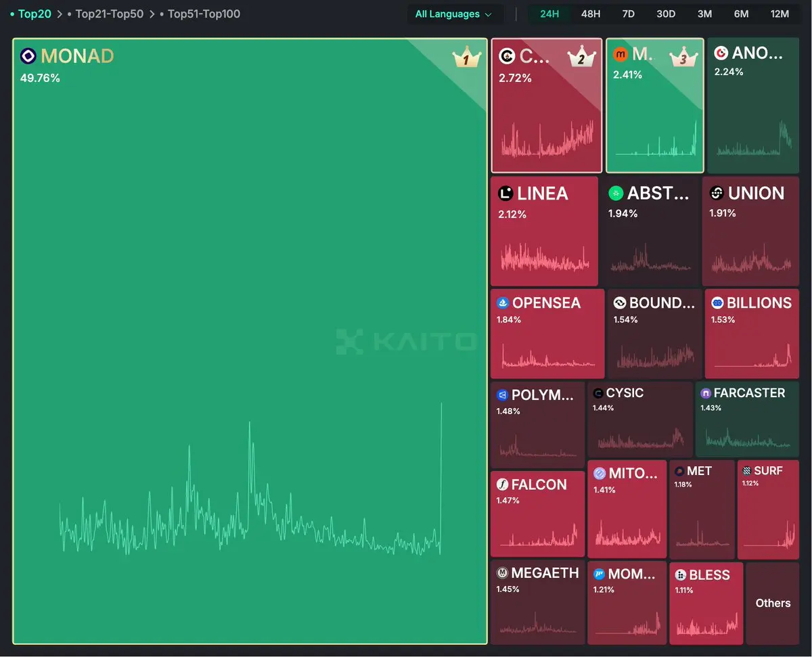Click the silver crown rank 2 badge
Viewport: 812px width, 657px height.
coord(581,57)
